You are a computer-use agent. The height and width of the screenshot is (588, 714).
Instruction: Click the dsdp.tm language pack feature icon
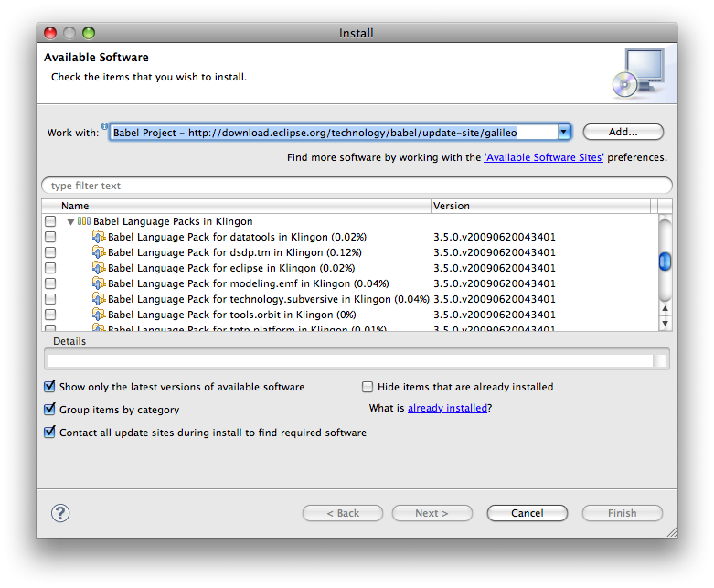pos(99,252)
